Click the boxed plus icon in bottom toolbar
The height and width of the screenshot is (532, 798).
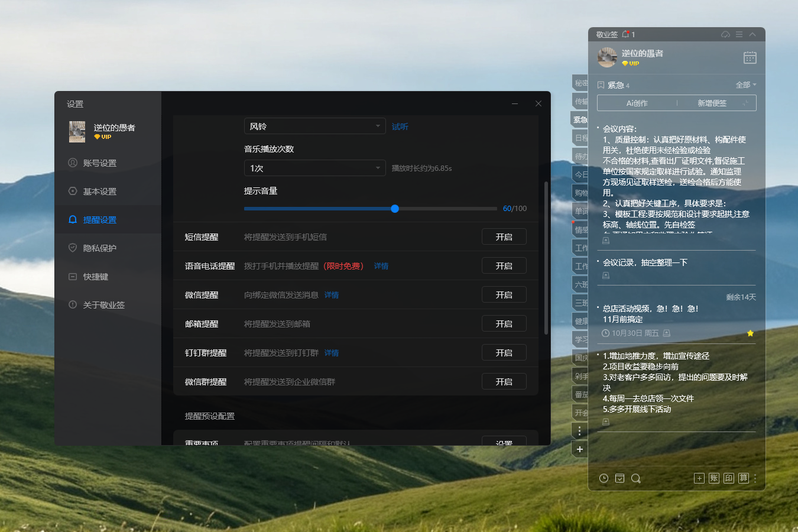coord(699,478)
